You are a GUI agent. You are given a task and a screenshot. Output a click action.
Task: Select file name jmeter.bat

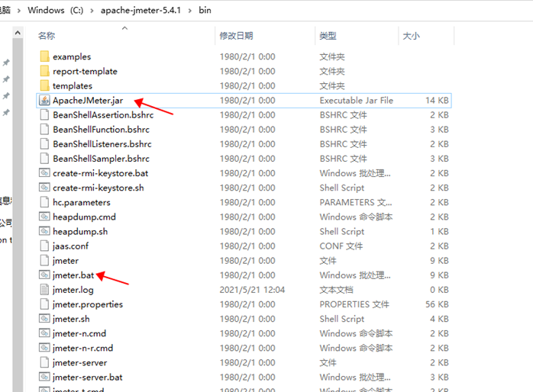pos(73,275)
